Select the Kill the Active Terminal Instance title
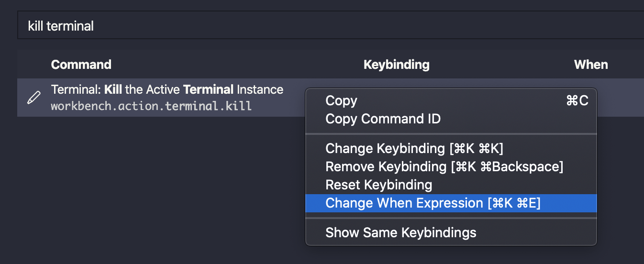 pos(167,89)
